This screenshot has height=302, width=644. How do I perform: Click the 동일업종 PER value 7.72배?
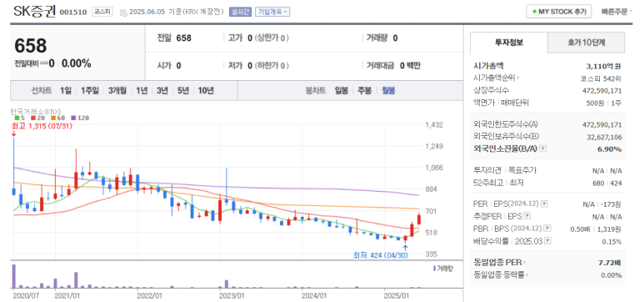pos(610,262)
